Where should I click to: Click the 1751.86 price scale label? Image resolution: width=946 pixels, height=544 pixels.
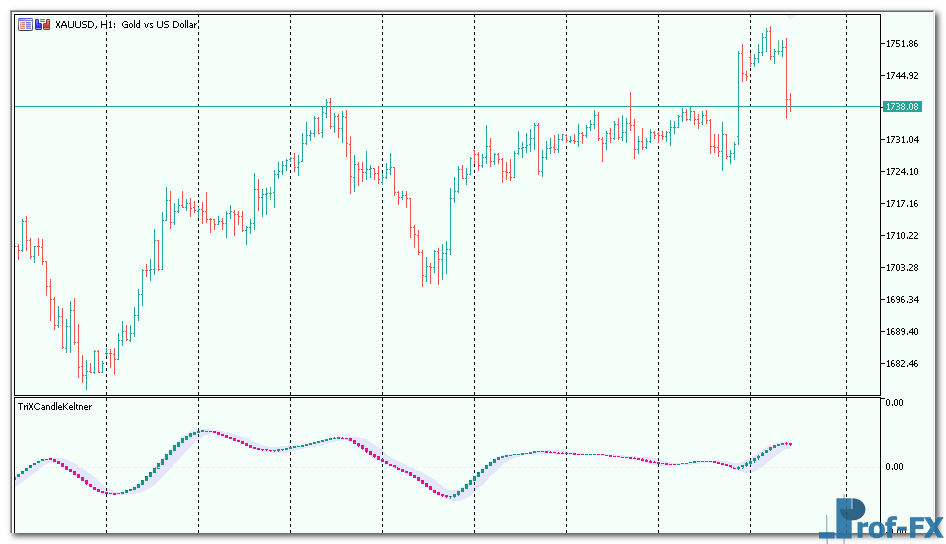pos(902,44)
